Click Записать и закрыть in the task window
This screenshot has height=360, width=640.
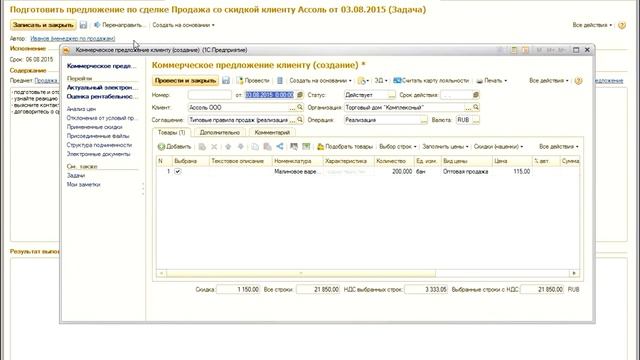point(43,25)
